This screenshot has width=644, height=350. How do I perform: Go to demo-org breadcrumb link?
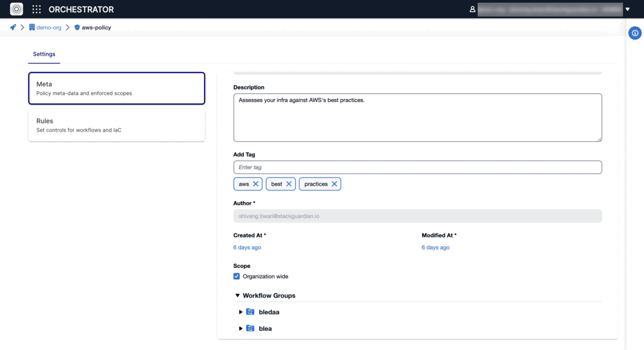49,27
